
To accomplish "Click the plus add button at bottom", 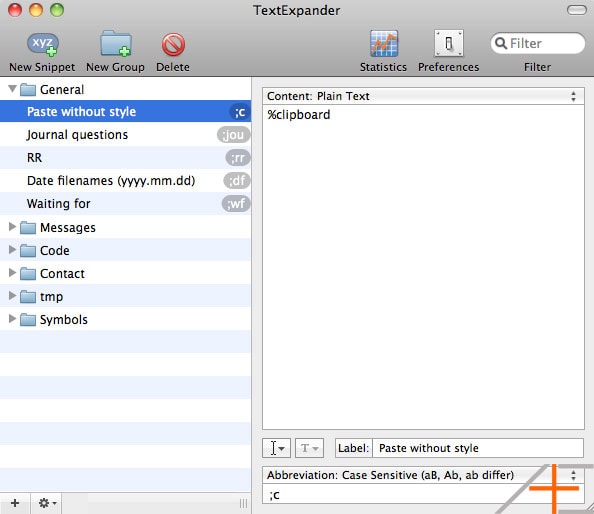I will 15,503.
